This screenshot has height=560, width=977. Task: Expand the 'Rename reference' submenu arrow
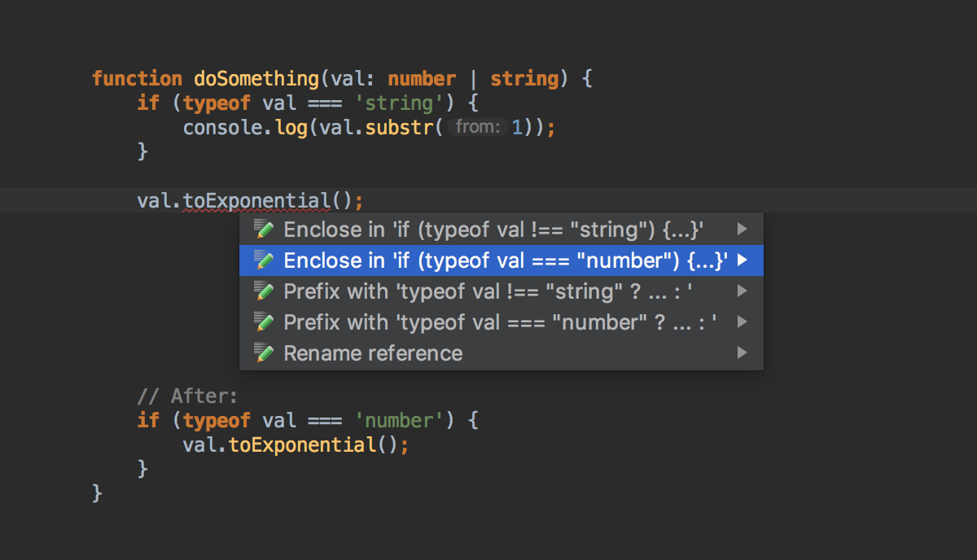coord(742,353)
